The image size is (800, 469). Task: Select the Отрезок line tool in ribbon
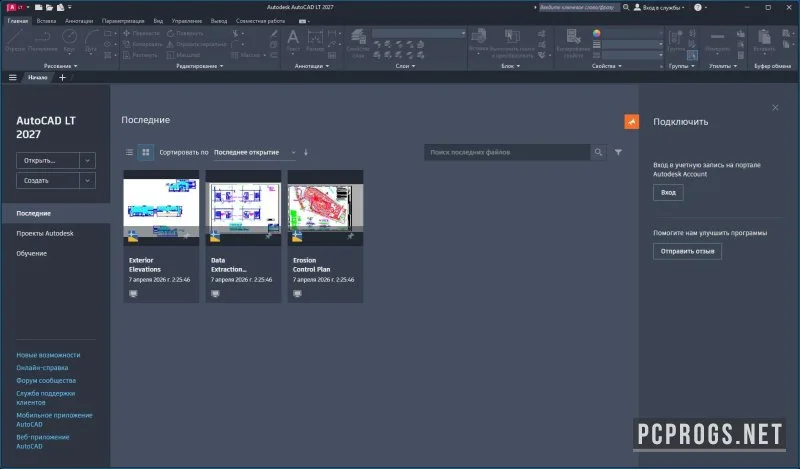click(x=15, y=40)
